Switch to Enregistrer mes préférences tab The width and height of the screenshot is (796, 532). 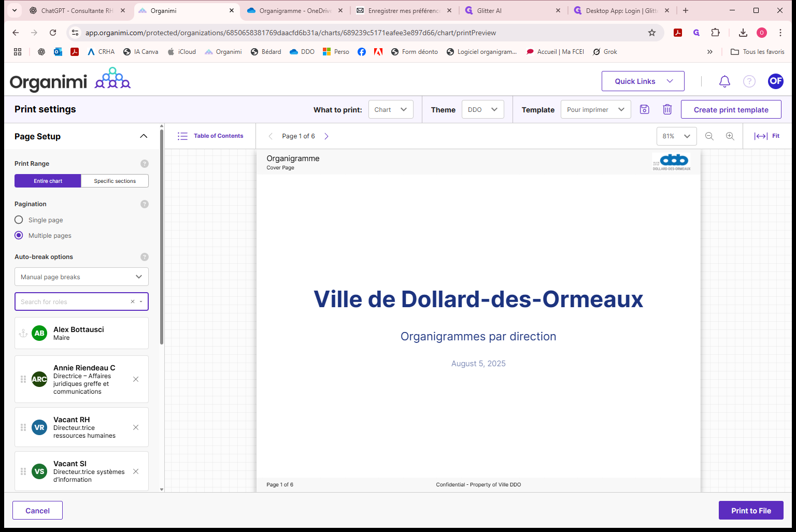pyautogui.click(x=404, y=10)
